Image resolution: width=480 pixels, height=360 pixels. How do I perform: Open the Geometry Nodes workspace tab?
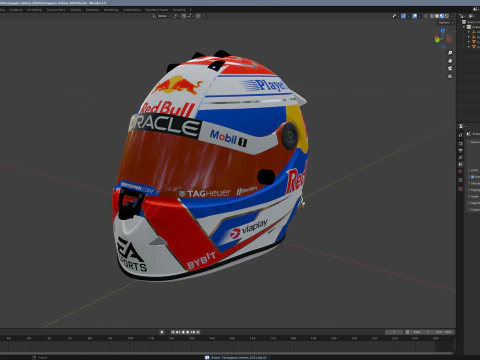[x=156, y=10]
